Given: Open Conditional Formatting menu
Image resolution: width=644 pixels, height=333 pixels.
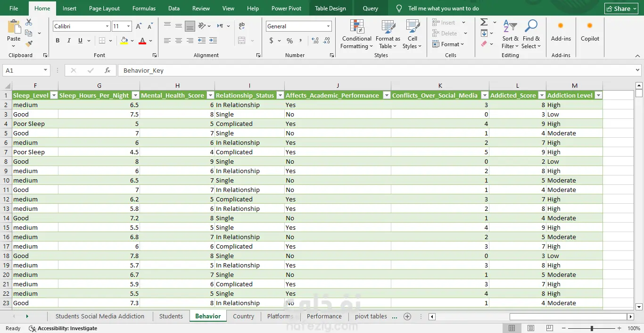Looking at the screenshot, I should (357, 34).
